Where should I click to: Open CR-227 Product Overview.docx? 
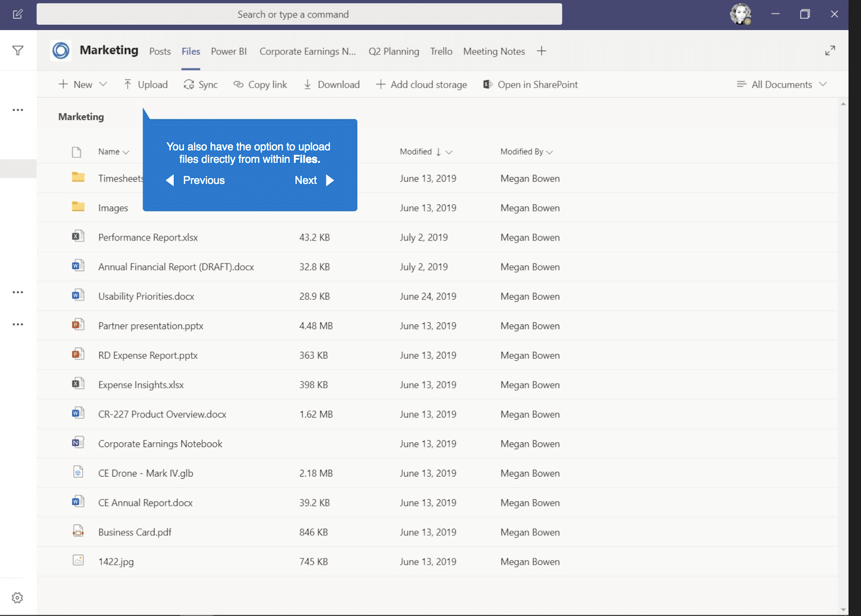162,414
